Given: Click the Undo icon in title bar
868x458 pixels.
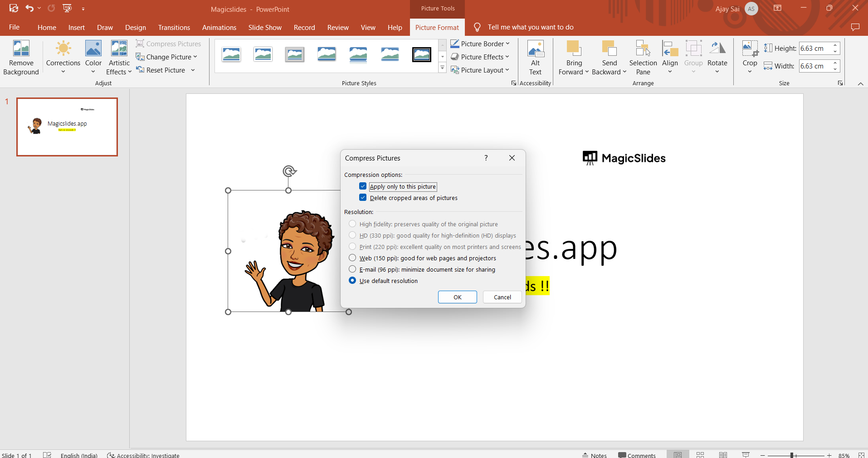Looking at the screenshot, I should [29, 8].
